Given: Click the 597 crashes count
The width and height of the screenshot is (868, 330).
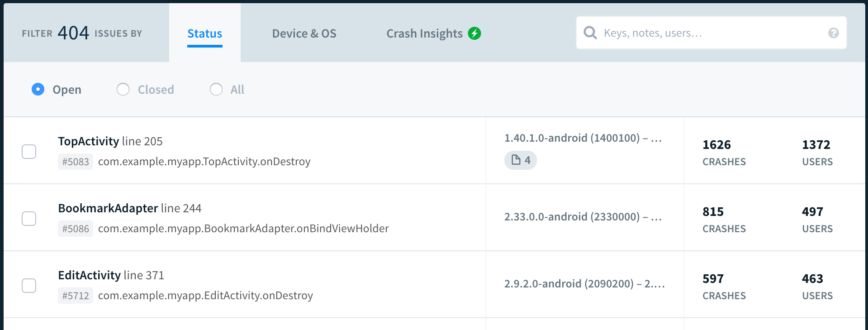Looking at the screenshot, I should [713, 279].
